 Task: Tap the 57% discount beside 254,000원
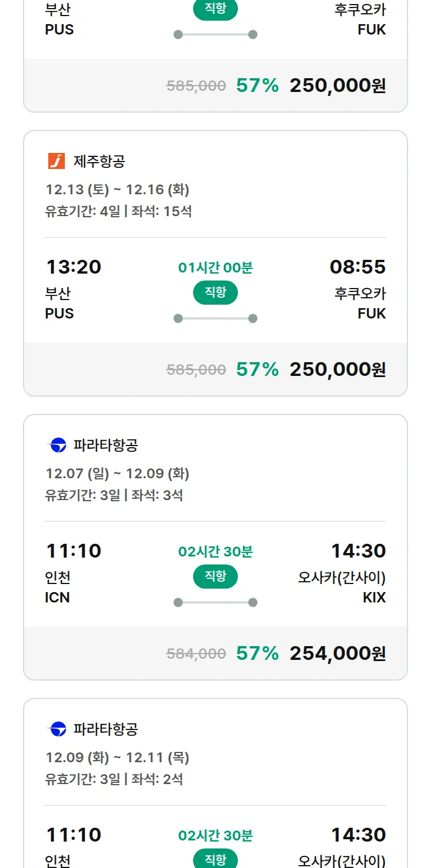pyautogui.click(x=257, y=654)
